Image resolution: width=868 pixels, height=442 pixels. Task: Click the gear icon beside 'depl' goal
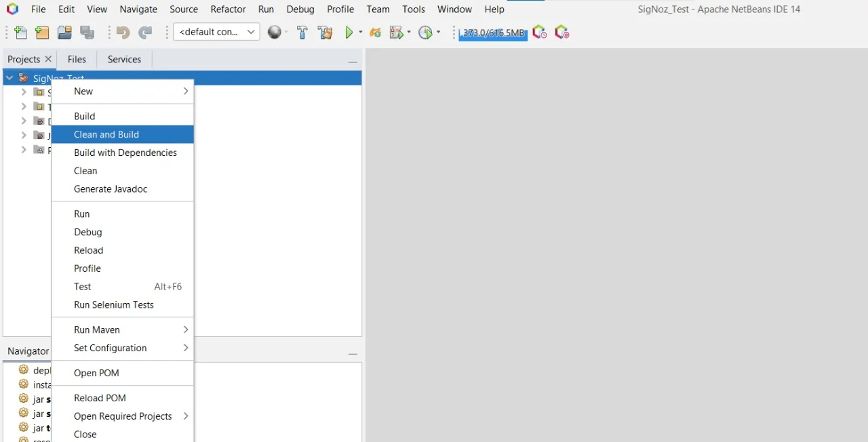pyautogui.click(x=24, y=370)
